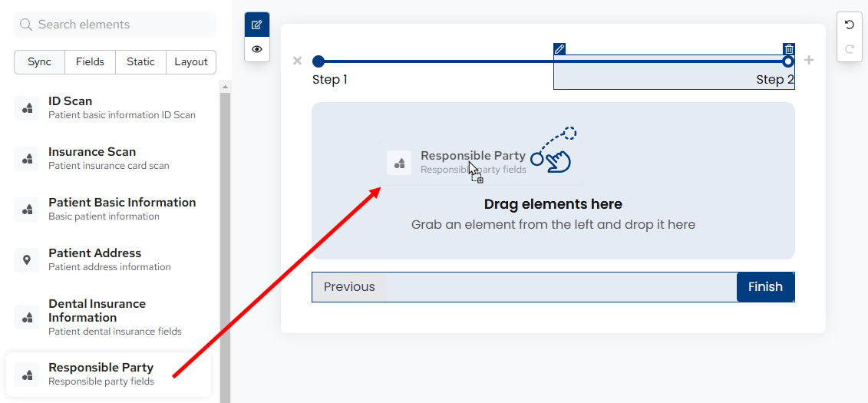Viewport: 868px width, 403px height.
Task: Click the Step 2 label
Action: point(775,80)
